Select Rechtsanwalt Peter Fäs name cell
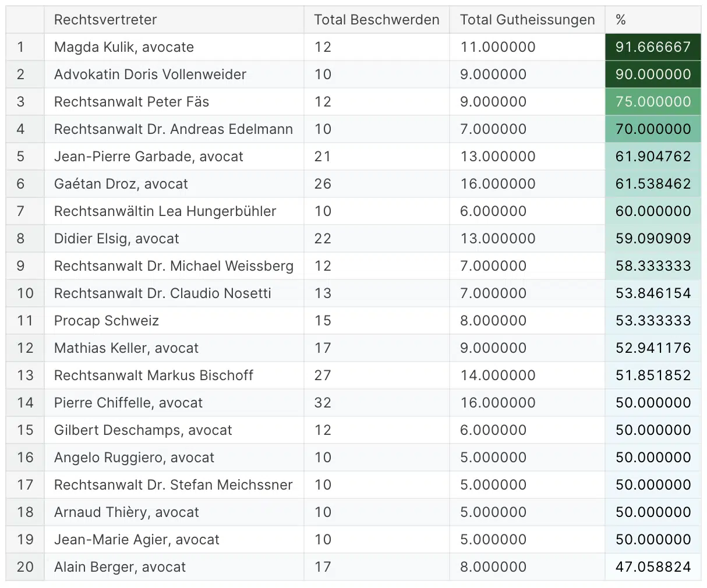Viewport: 707px width, 588px height. point(132,102)
